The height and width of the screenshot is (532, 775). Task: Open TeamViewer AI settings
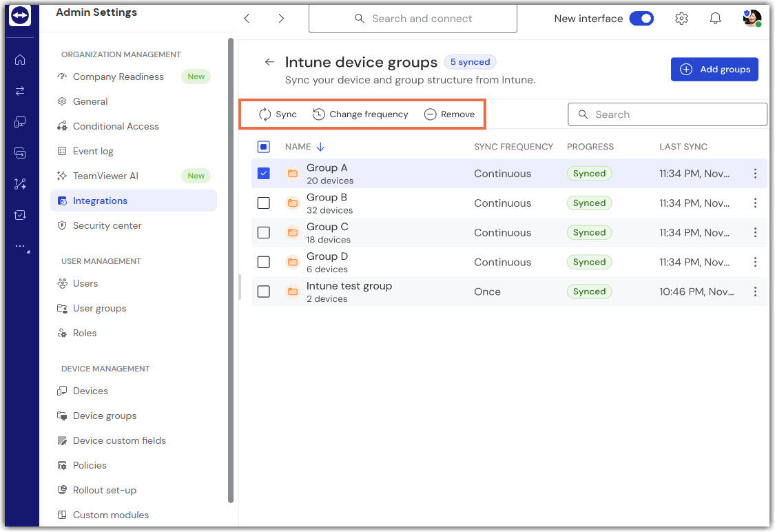tap(134, 176)
